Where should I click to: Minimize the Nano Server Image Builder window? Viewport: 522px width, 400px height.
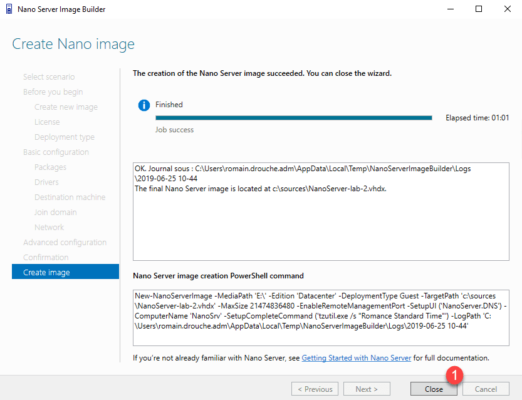click(x=450, y=9)
